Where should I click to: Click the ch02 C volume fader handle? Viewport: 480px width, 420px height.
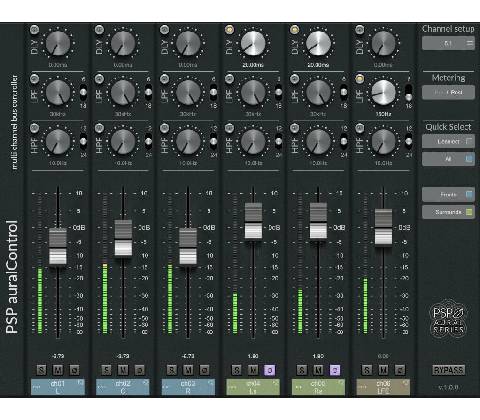123,238
